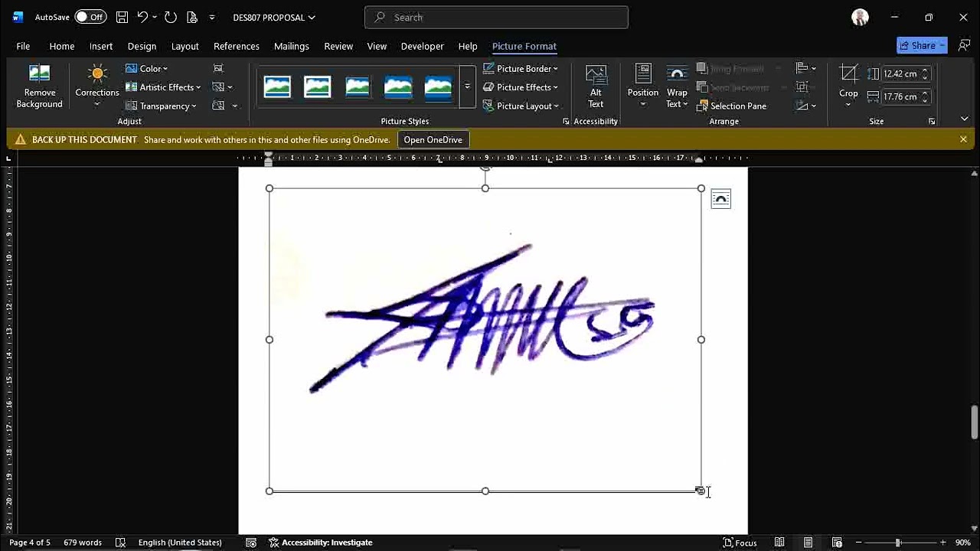Switch to the Design tab
The height and width of the screenshot is (551, 980).
(x=142, y=46)
